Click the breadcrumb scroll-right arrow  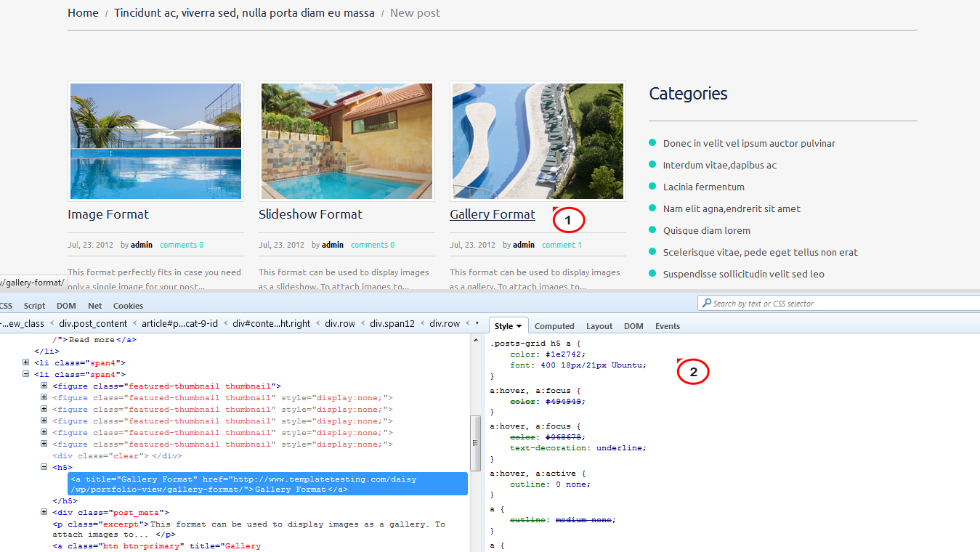point(477,323)
